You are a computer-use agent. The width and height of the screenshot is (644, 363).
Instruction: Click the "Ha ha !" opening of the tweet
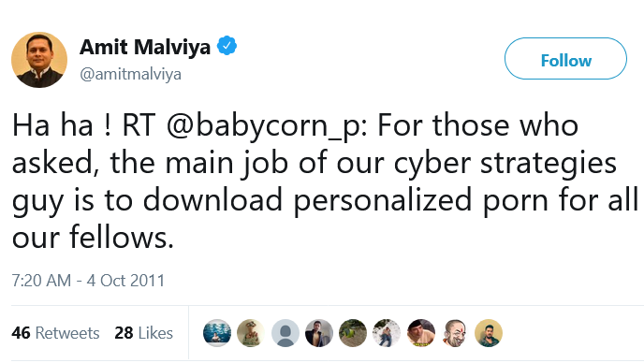pos(62,125)
